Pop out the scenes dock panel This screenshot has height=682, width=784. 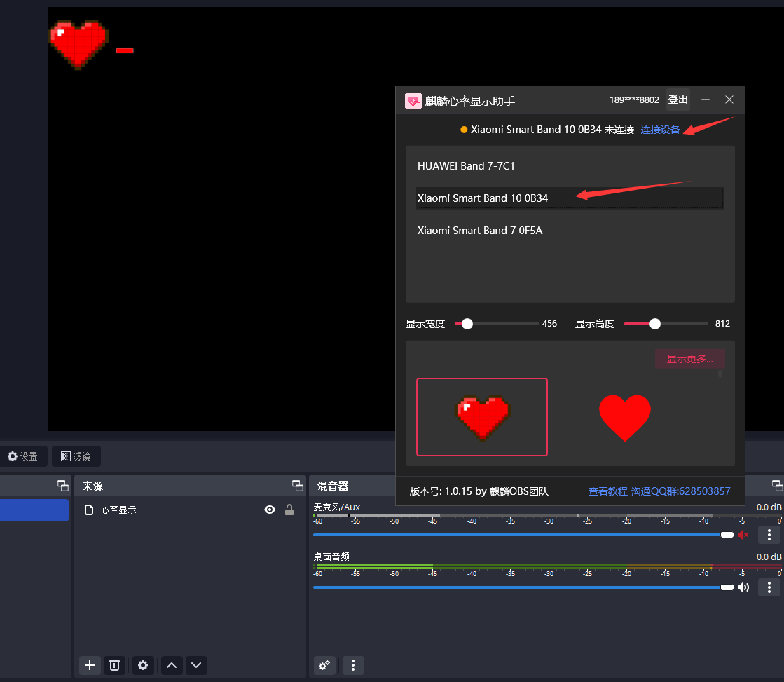tap(62, 485)
